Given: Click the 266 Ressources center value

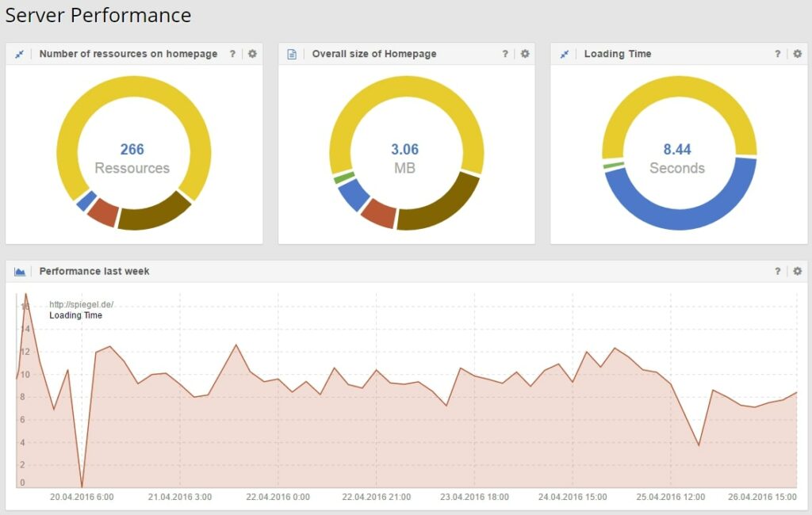Looking at the screenshot, I should click(x=132, y=158).
